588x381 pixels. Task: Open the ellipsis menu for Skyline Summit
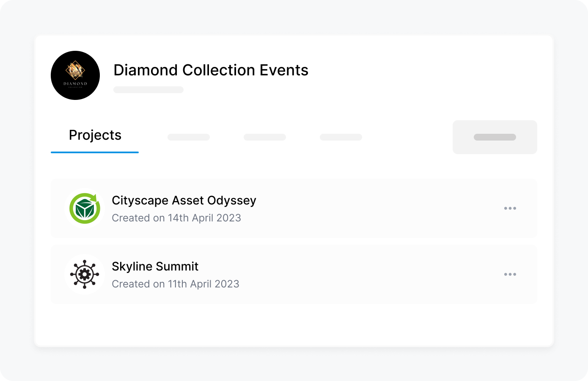click(x=510, y=274)
